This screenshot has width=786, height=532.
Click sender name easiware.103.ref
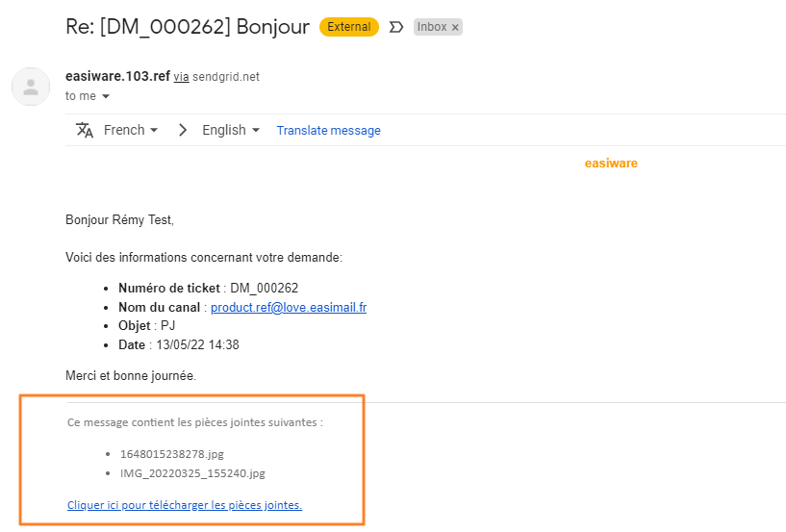coord(117,76)
